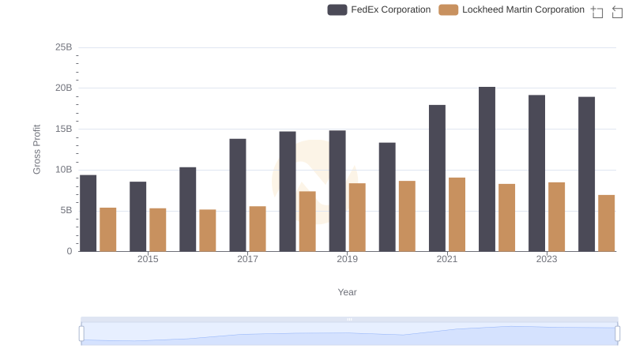Screen dimensions: 632x364
Task: Toggle FedEx Corporation legend swatch
Action: point(337,9)
